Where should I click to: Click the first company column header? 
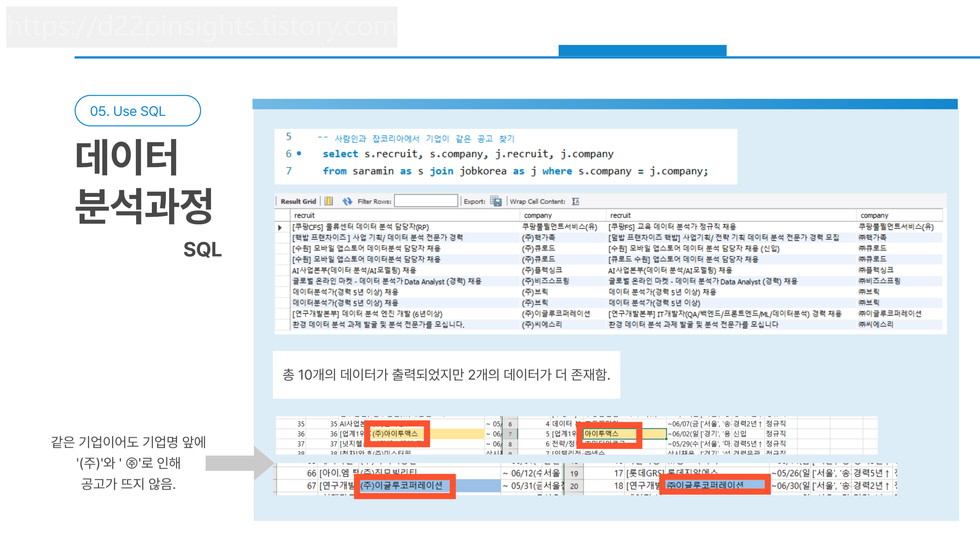[538, 215]
